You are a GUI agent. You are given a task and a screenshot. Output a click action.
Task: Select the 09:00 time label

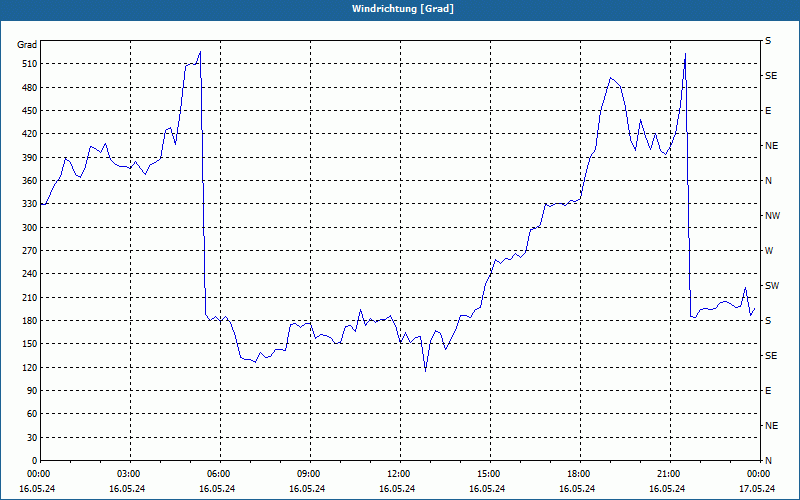click(309, 474)
